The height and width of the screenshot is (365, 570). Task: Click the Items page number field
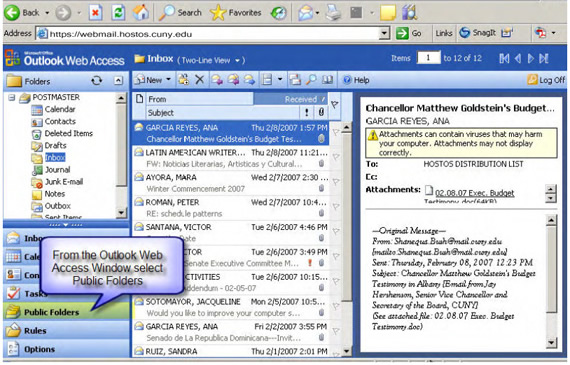(428, 58)
